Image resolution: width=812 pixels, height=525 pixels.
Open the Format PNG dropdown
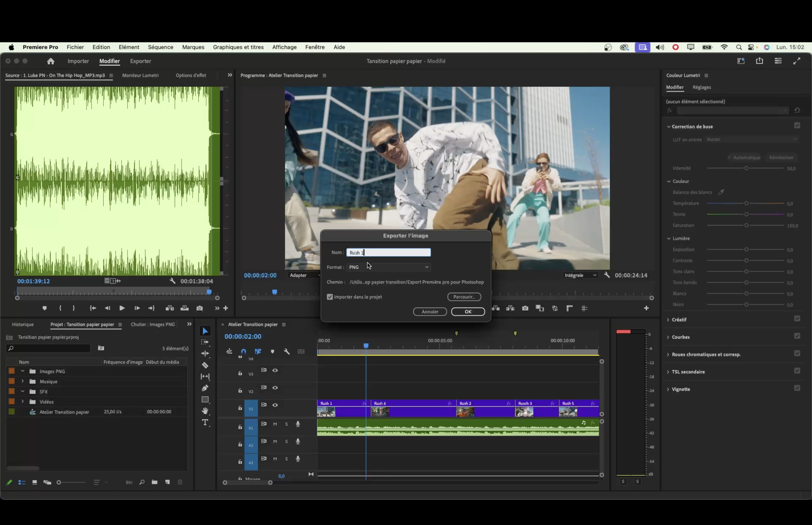click(389, 267)
